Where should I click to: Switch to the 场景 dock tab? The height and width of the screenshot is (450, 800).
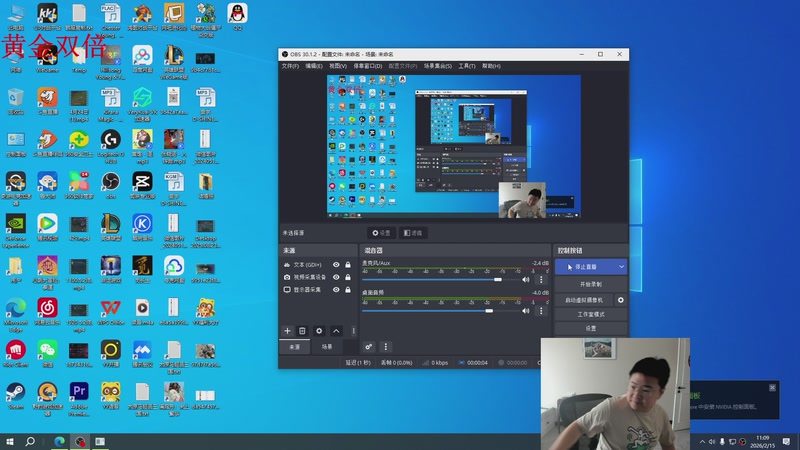327,347
